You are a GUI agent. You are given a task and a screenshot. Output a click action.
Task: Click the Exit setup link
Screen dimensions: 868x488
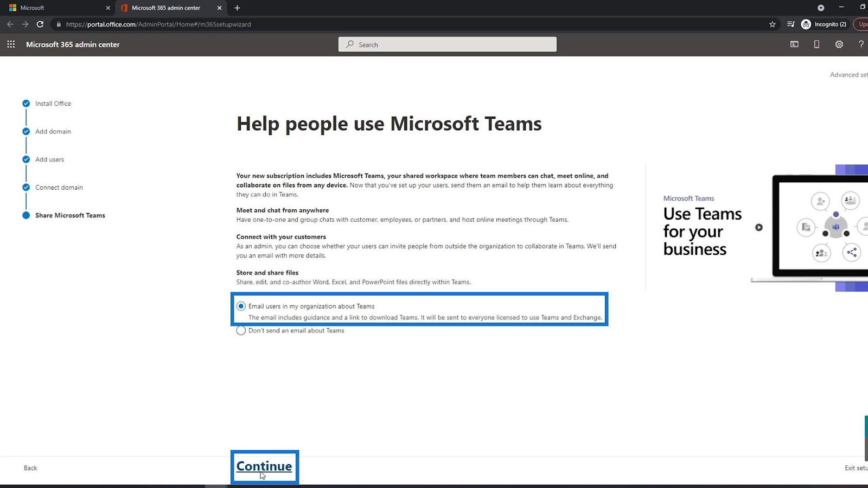(x=856, y=468)
